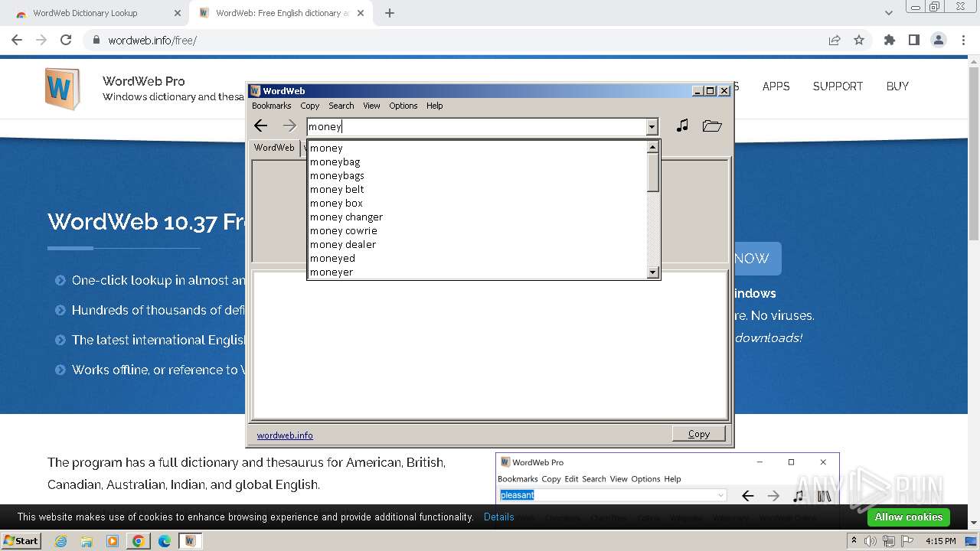Select 'money' in suggestion list
Screen dimensions: 980x551
tap(477, 148)
